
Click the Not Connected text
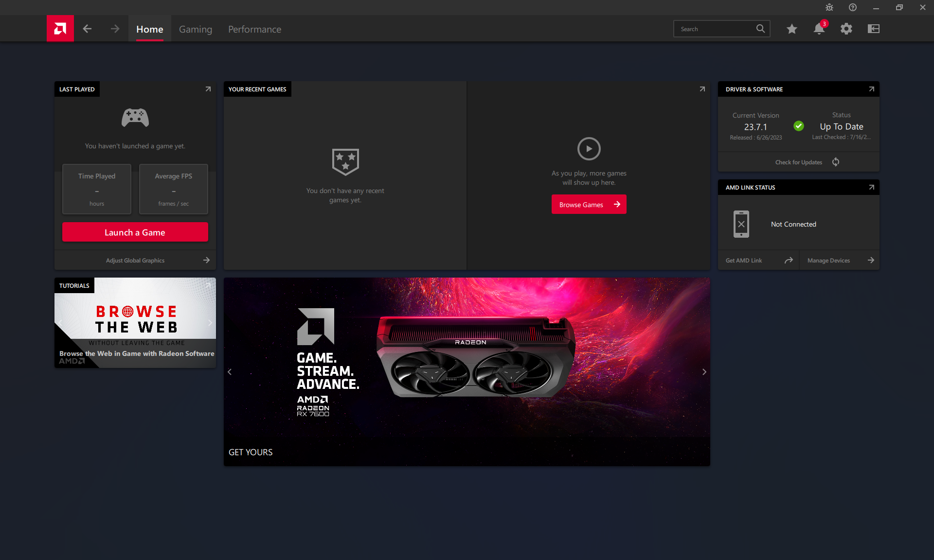pos(793,224)
